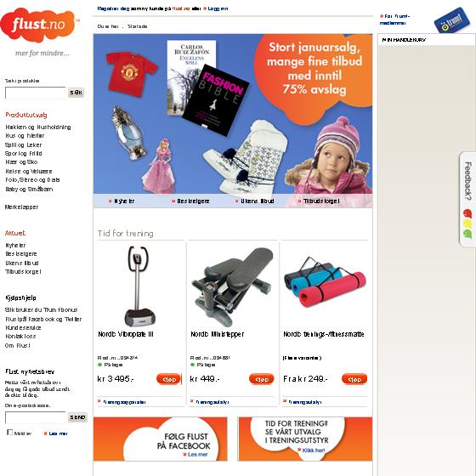Select the red feedback smiley face
This screenshot has height=476, width=476.
tap(467, 213)
